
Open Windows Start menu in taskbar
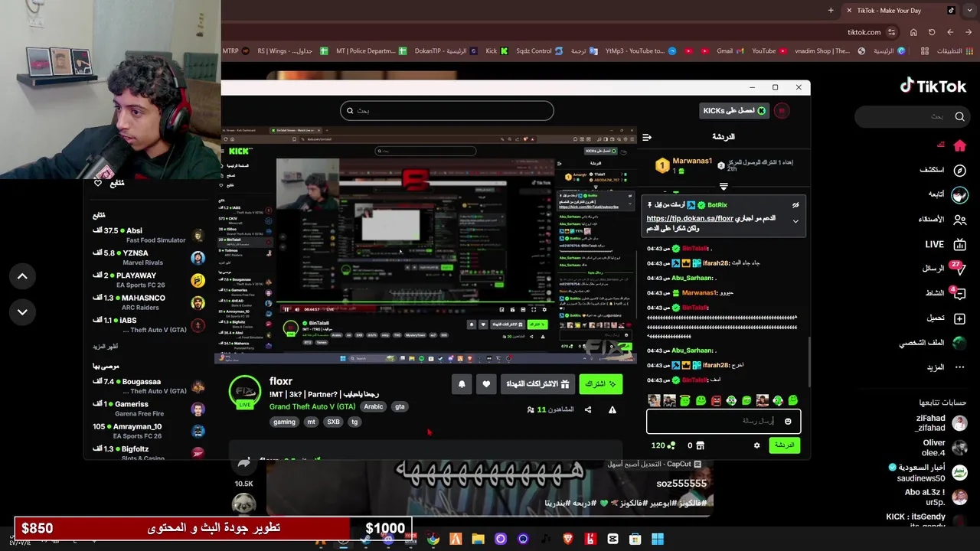tap(658, 540)
